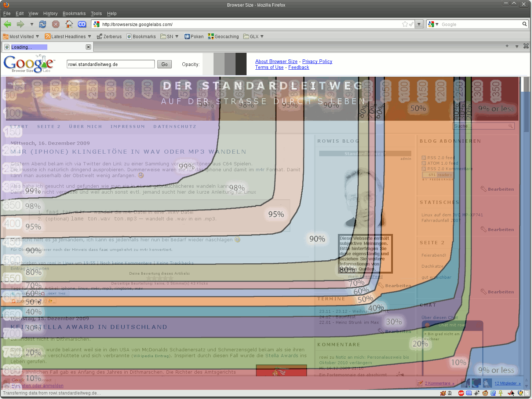Click the Ghostery ghost icon in status bar
This screenshot has height=399, width=532.
click(450, 393)
